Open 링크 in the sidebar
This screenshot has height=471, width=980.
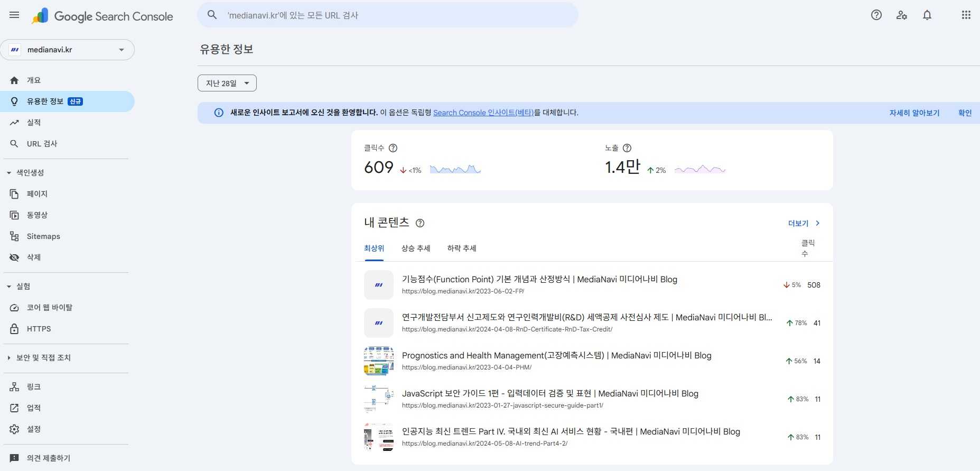[67, 387]
